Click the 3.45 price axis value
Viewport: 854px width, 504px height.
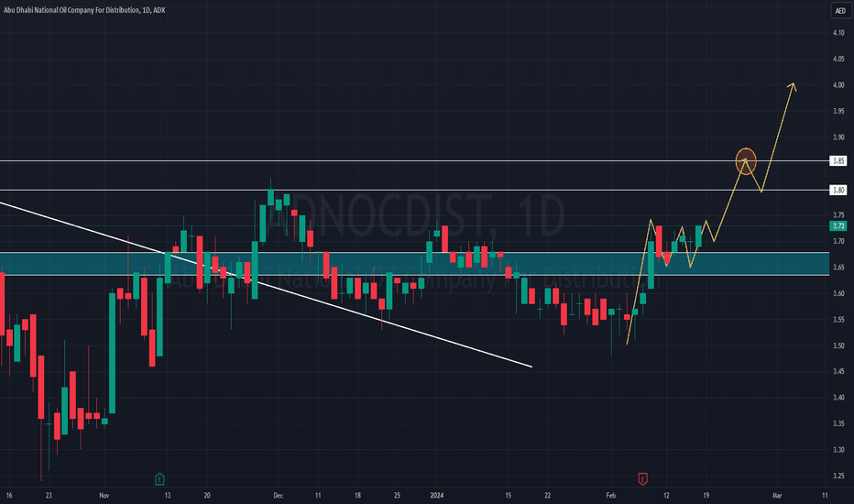(x=838, y=372)
